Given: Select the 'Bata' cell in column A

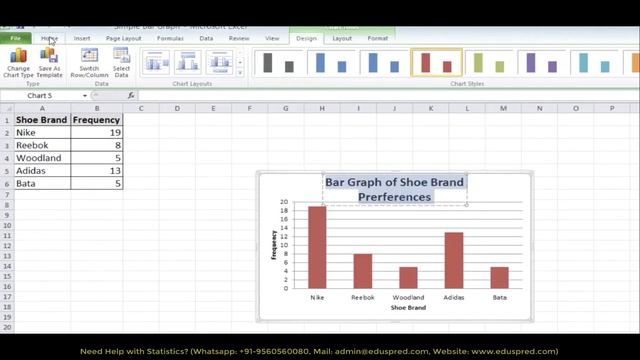Looking at the screenshot, I should coord(42,183).
